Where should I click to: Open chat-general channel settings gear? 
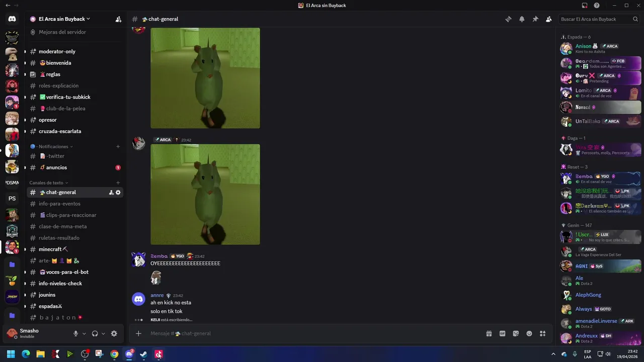(118, 193)
